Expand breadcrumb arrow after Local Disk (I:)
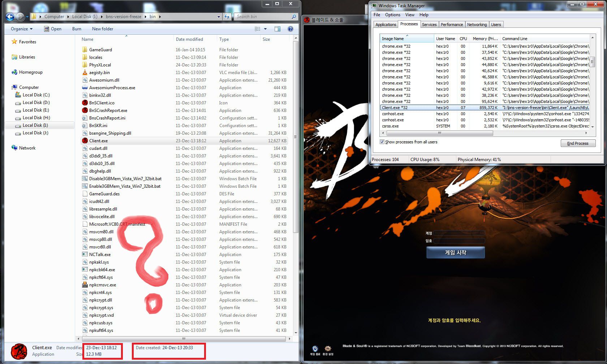Viewport: 607px width, 364px height. [x=102, y=17]
